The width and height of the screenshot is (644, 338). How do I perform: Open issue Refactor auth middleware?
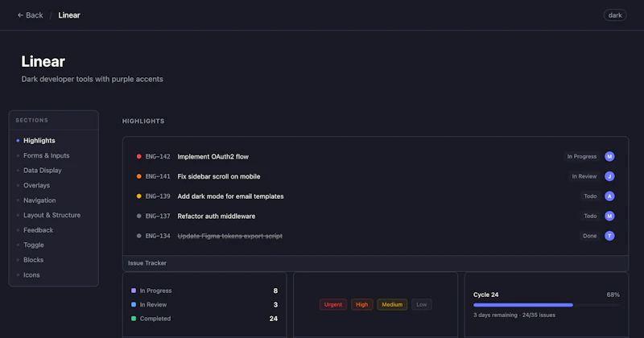tap(216, 216)
